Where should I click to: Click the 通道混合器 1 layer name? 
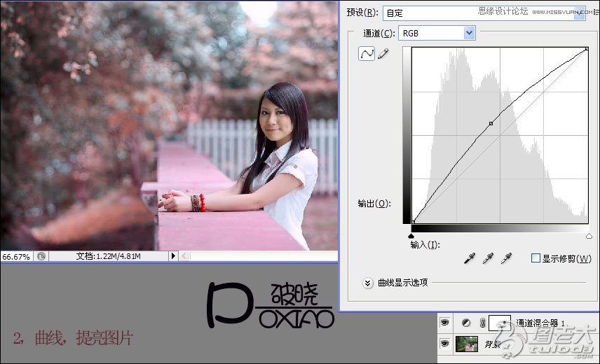pos(540,323)
